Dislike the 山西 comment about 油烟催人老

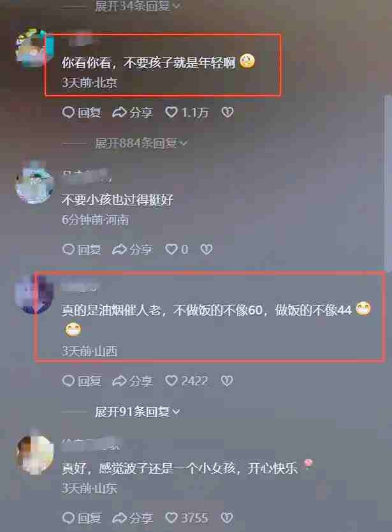227,381
